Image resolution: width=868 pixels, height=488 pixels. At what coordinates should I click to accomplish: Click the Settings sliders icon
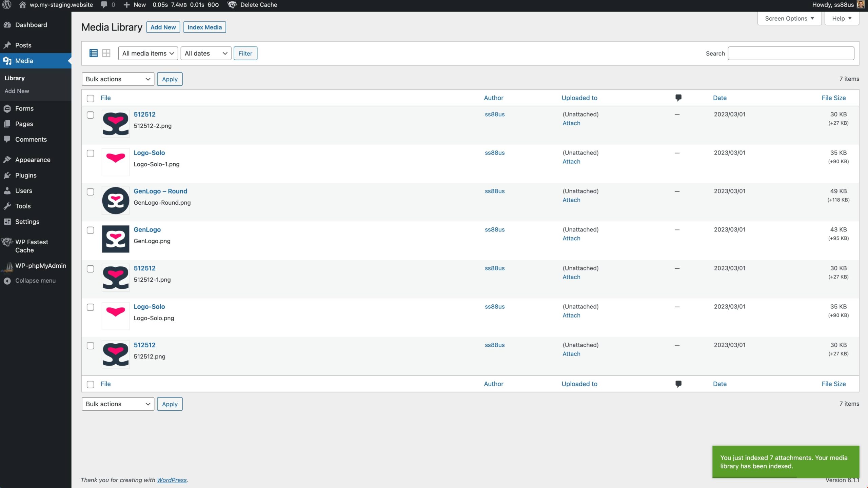[x=7, y=222]
